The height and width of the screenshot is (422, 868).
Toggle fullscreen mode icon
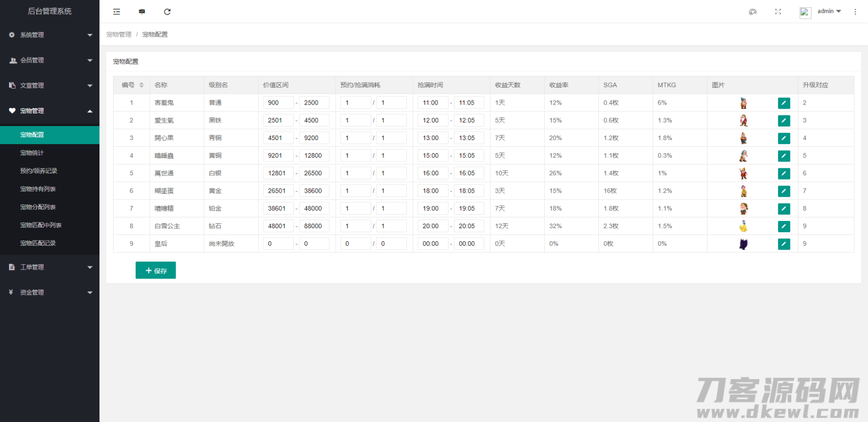pyautogui.click(x=778, y=11)
